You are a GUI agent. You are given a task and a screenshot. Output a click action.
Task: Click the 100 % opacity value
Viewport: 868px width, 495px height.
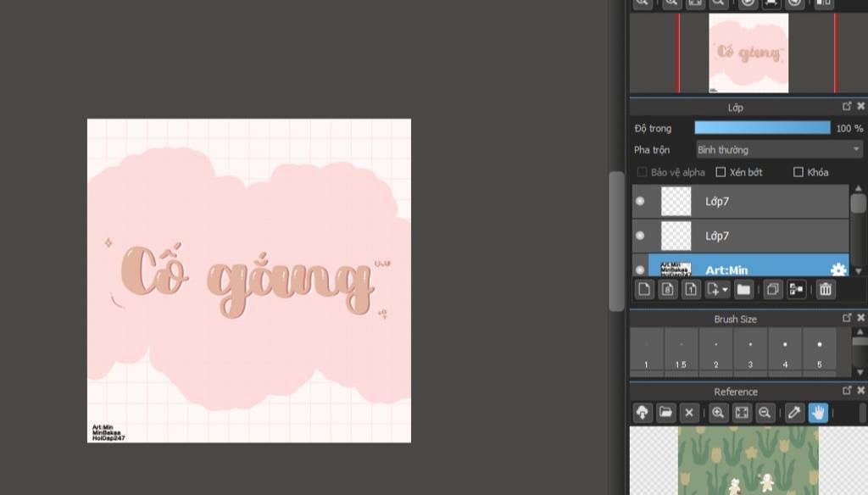tap(849, 128)
